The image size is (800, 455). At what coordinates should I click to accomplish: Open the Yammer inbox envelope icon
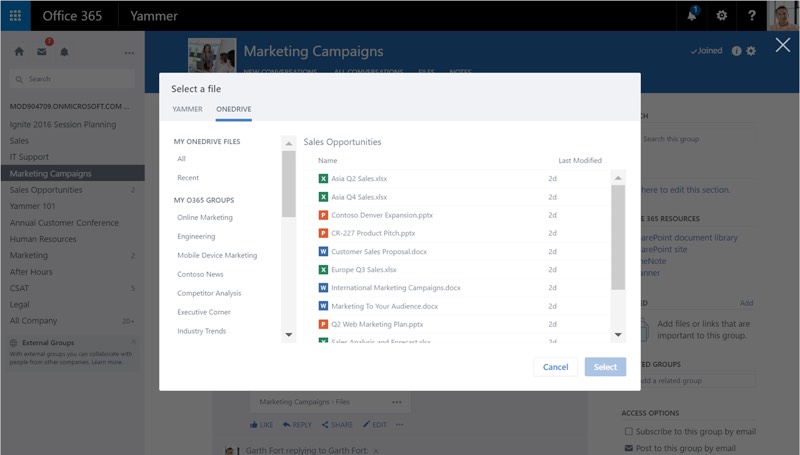[x=42, y=52]
